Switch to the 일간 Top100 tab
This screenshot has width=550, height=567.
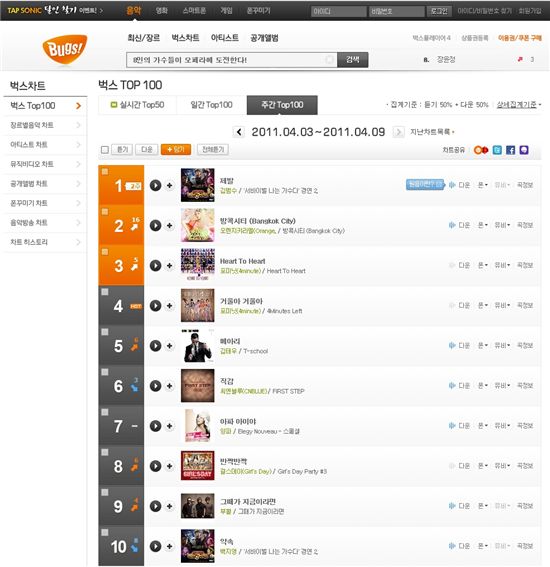pyautogui.click(x=212, y=105)
